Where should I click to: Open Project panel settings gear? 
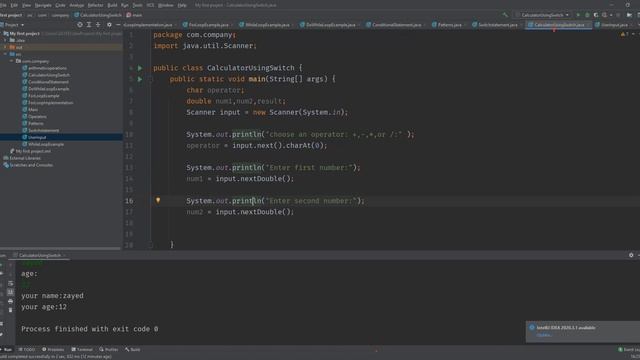109,24
